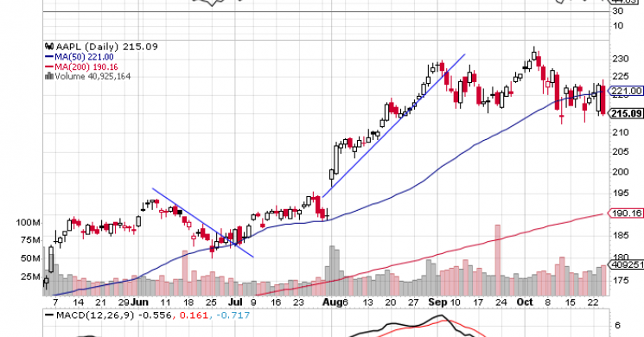Click the volume bars icon beside Volume legend
The image size is (644, 337).
click(x=49, y=76)
